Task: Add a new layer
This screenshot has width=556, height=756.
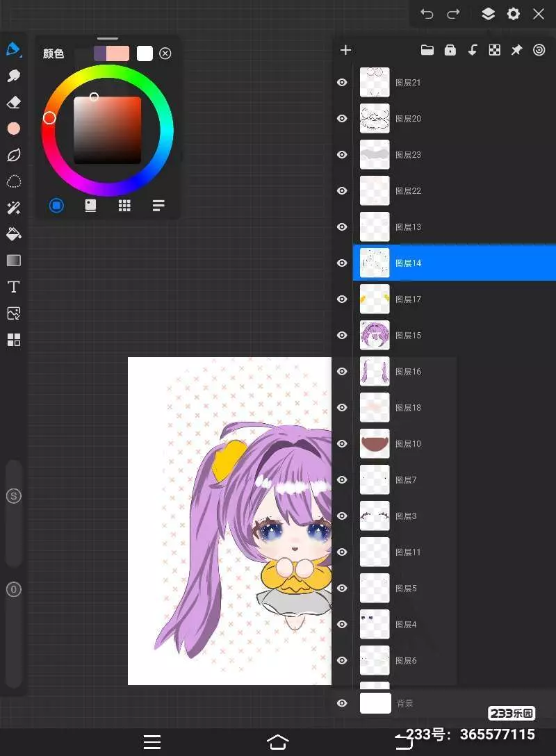Action: [x=345, y=50]
